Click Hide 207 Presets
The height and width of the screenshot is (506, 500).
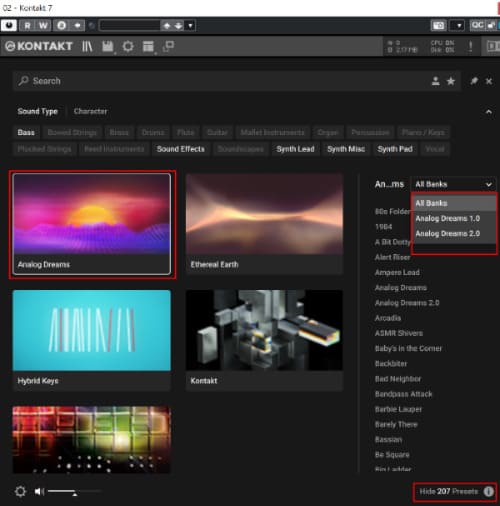coord(449,491)
